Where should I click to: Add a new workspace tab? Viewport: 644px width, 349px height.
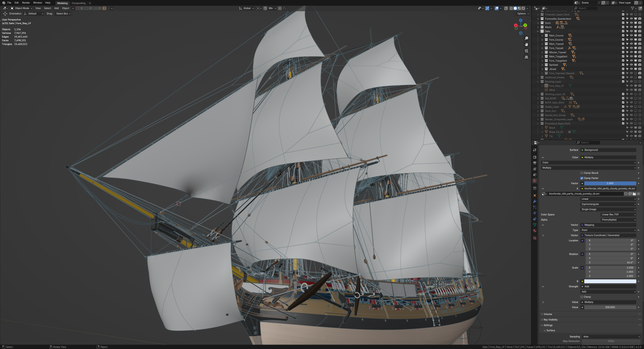pos(89,3)
